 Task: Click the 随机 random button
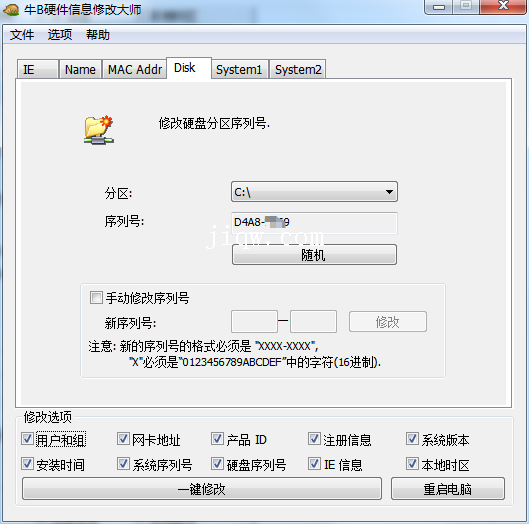[314, 255]
